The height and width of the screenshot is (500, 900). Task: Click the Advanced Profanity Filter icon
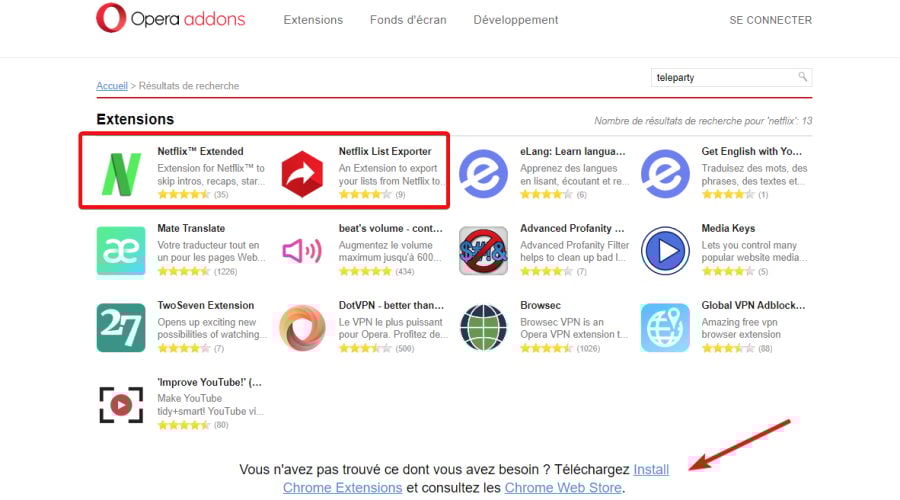pyautogui.click(x=483, y=251)
